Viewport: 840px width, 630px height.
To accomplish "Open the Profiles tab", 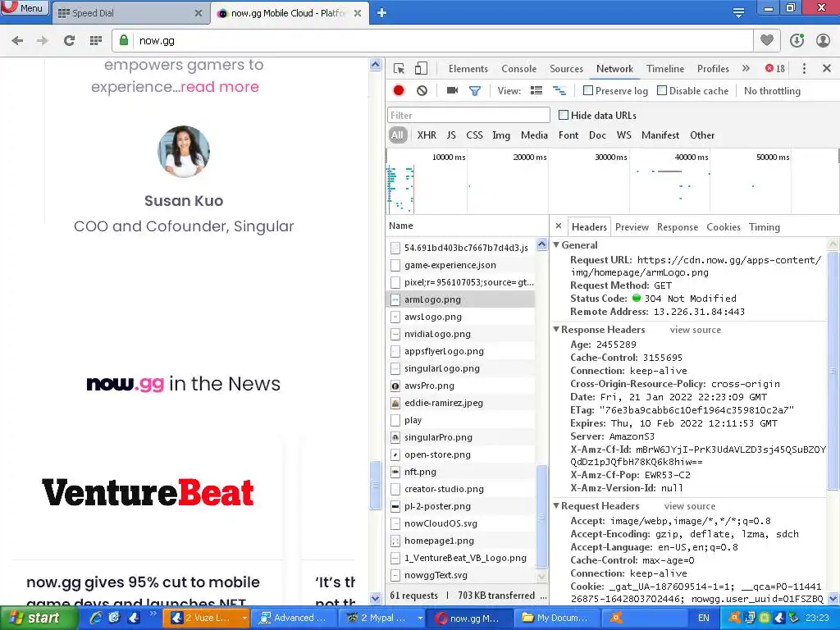I will [x=713, y=69].
